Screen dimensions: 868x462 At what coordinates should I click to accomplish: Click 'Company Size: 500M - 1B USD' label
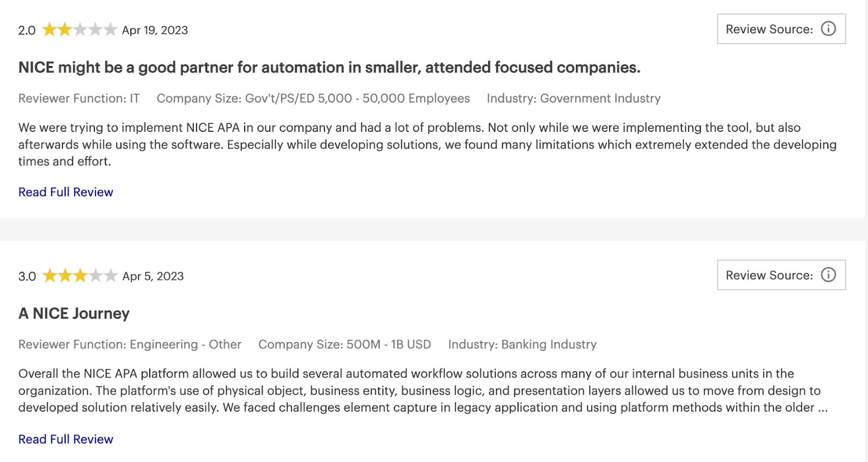coord(344,344)
